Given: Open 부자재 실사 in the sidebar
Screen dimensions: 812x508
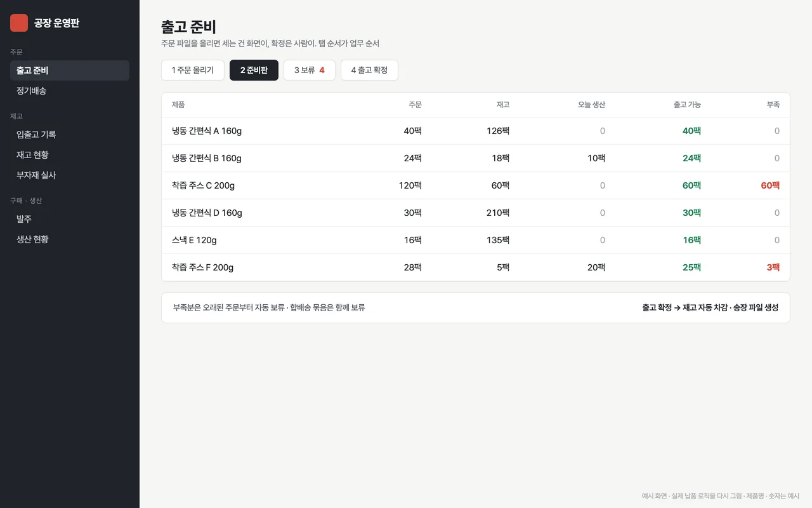Looking at the screenshot, I should pyautogui.click(x=70, y=175).
